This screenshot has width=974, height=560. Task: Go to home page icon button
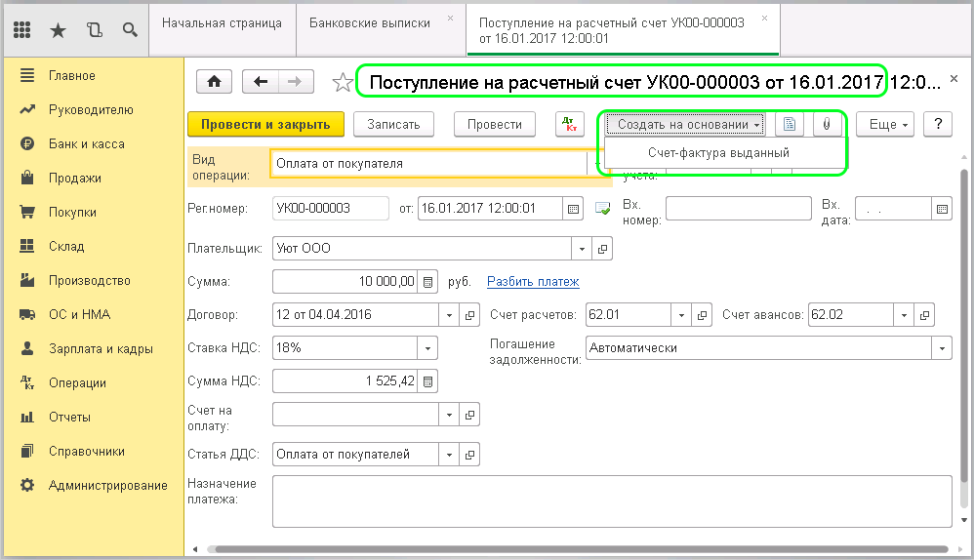coord(214,82)
